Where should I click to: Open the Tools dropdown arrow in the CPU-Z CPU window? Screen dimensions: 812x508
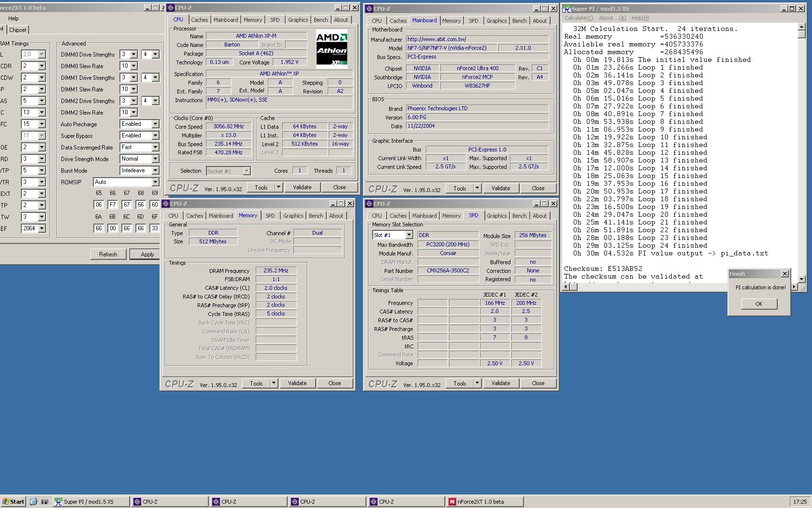(278, 187)
